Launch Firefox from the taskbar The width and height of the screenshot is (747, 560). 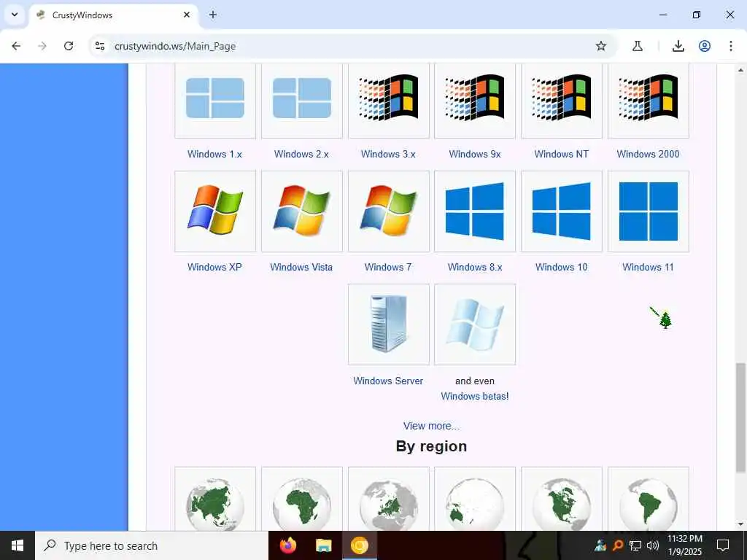click(x=287, y=545)
